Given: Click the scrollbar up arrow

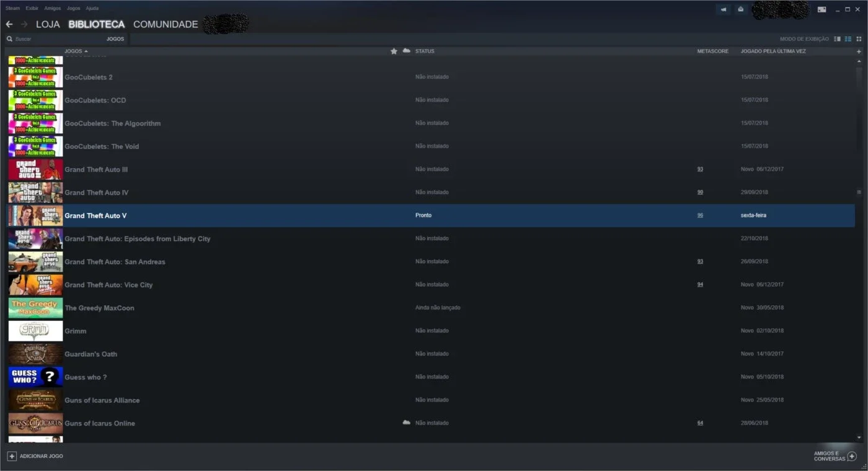Looking at the screenshot, I should click(859, 61).
